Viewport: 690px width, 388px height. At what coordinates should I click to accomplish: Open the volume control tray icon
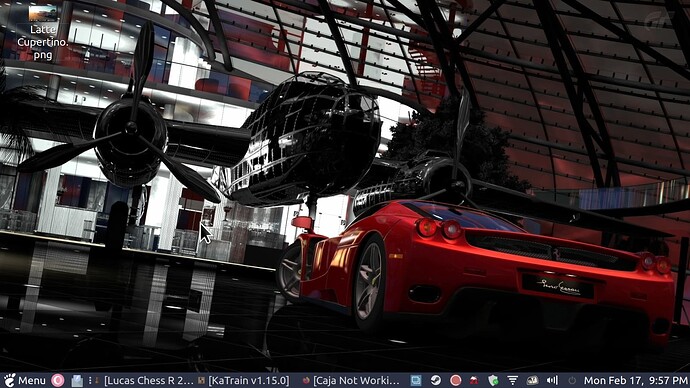click(552, 380)
